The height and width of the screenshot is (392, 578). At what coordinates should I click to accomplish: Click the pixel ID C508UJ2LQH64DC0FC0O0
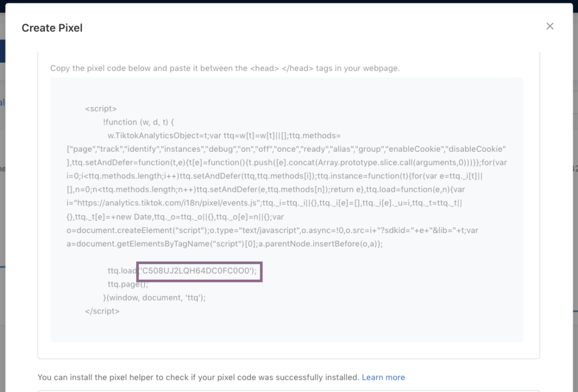pyautogui.click(x=196, y=271)
